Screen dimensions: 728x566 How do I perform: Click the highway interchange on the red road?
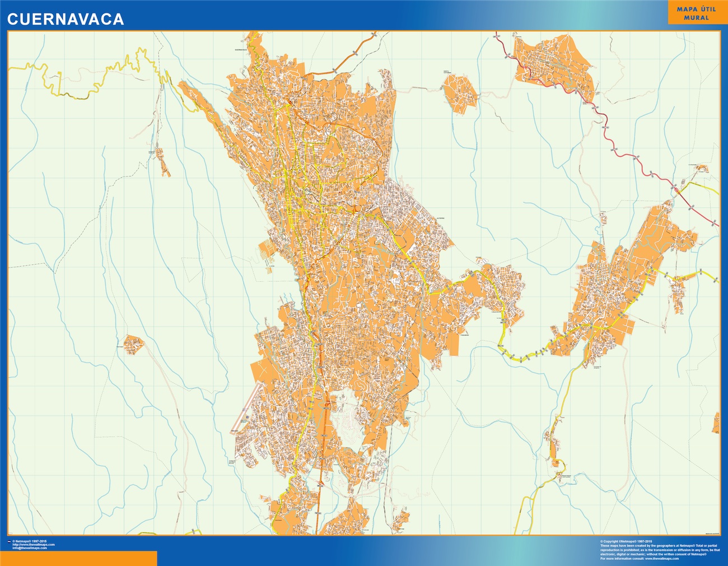coord(678,191)
